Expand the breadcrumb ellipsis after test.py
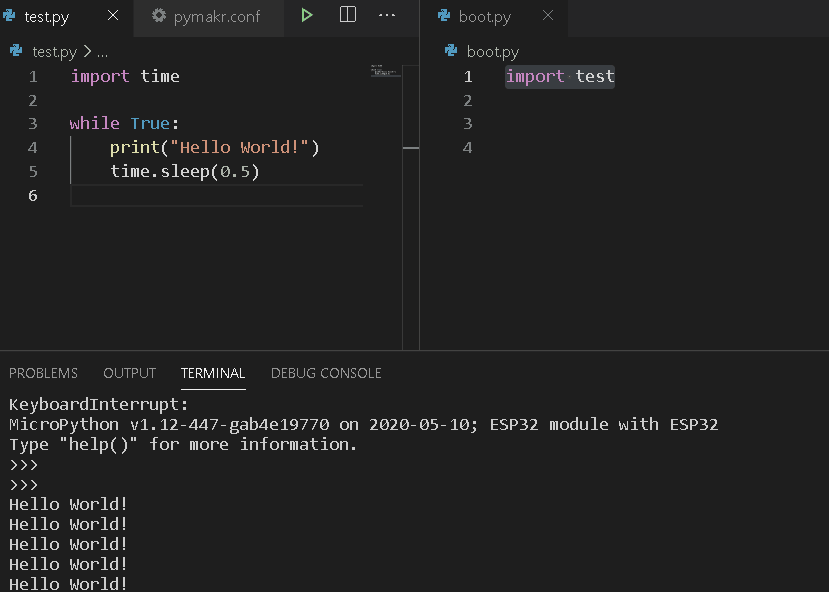829x592 pixels. (x=102, y=51)
